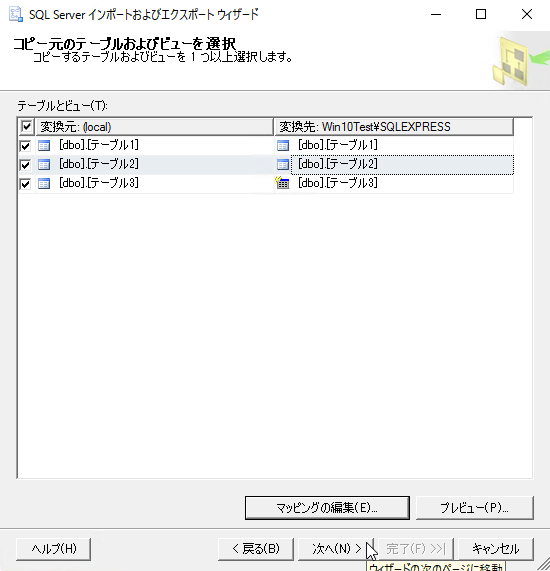Click the source table icon for テーブル3

[44, 184]
